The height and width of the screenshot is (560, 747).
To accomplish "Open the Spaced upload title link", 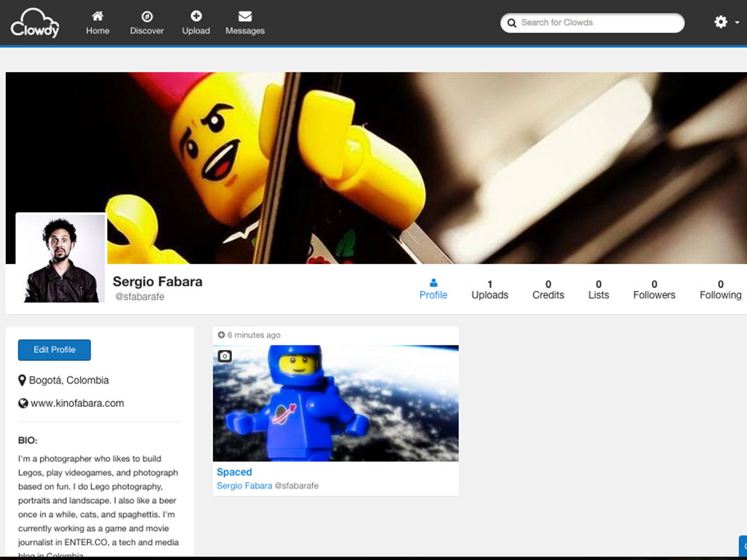I will click(234, 472).
